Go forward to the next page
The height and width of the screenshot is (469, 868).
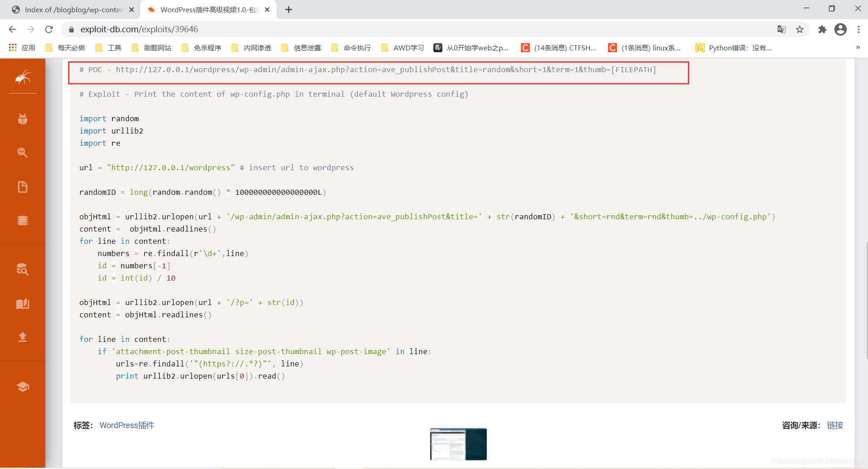[30, 30]
